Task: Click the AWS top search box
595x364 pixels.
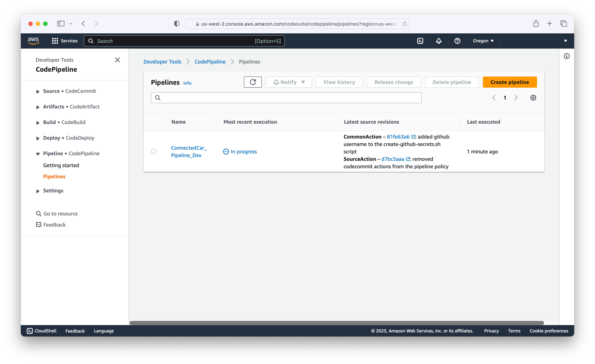Action: click(x=184, y=41)
